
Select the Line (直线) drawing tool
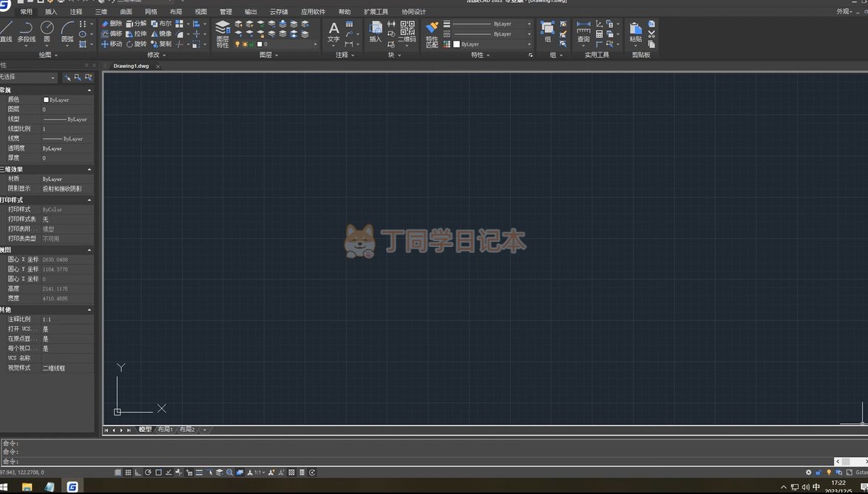coord(6,31)
